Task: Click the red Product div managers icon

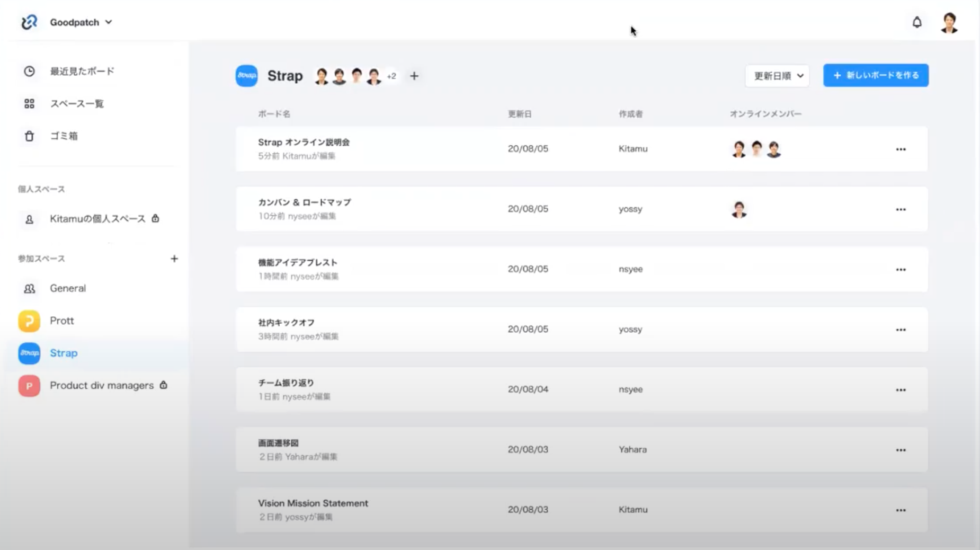Action: pos(29,386)
